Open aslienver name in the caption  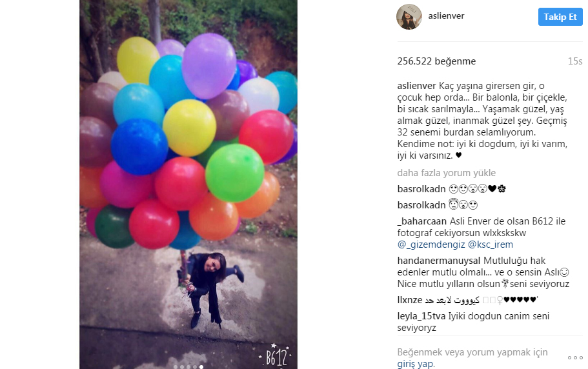416,86
